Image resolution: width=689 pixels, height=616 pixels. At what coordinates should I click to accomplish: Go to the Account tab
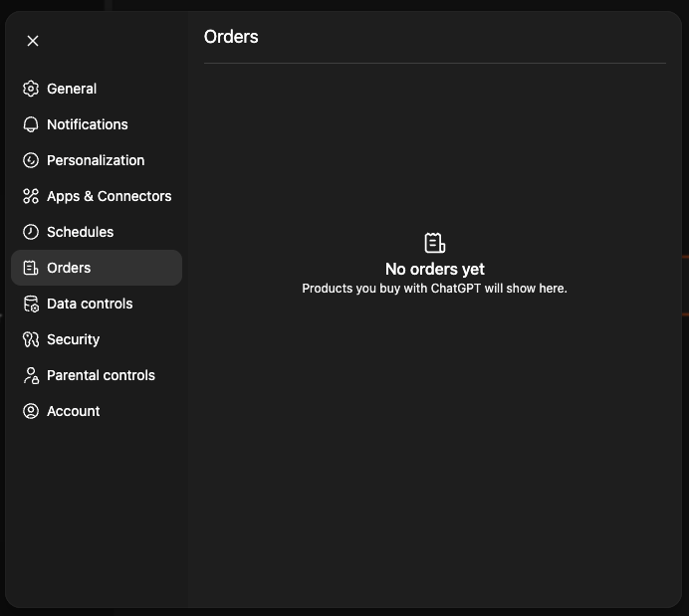(97, 411)
